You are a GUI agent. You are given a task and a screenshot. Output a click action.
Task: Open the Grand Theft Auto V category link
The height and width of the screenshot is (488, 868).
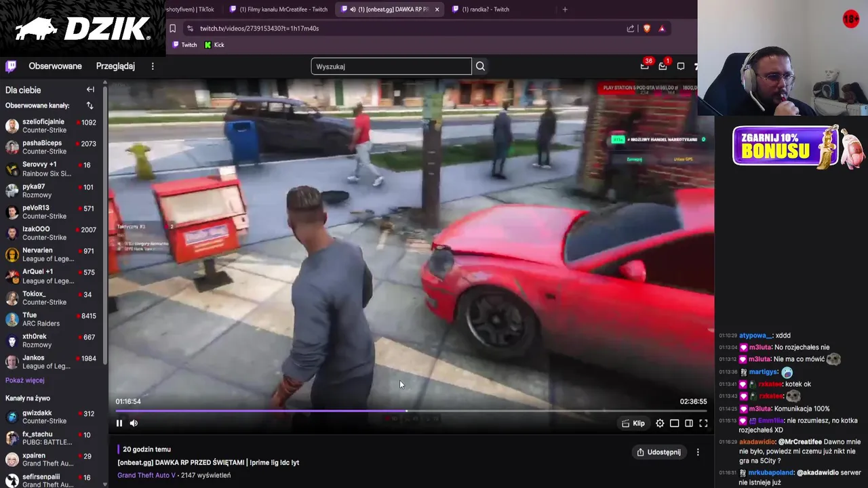(146, 475)
